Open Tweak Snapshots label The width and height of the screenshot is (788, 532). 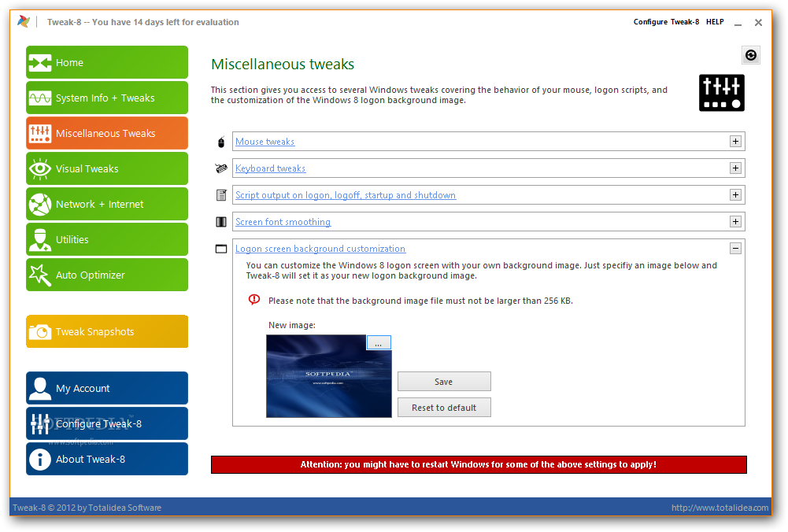point(94,331)
